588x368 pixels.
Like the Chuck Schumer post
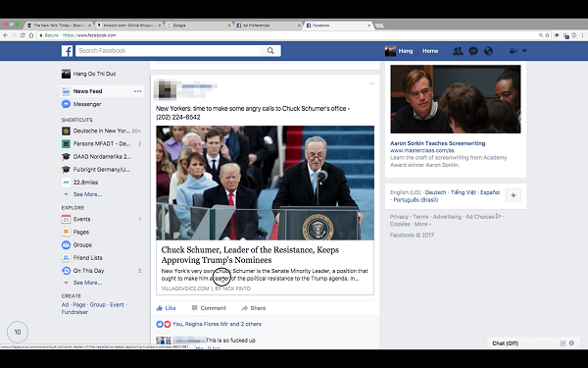(x=166, y=308)
